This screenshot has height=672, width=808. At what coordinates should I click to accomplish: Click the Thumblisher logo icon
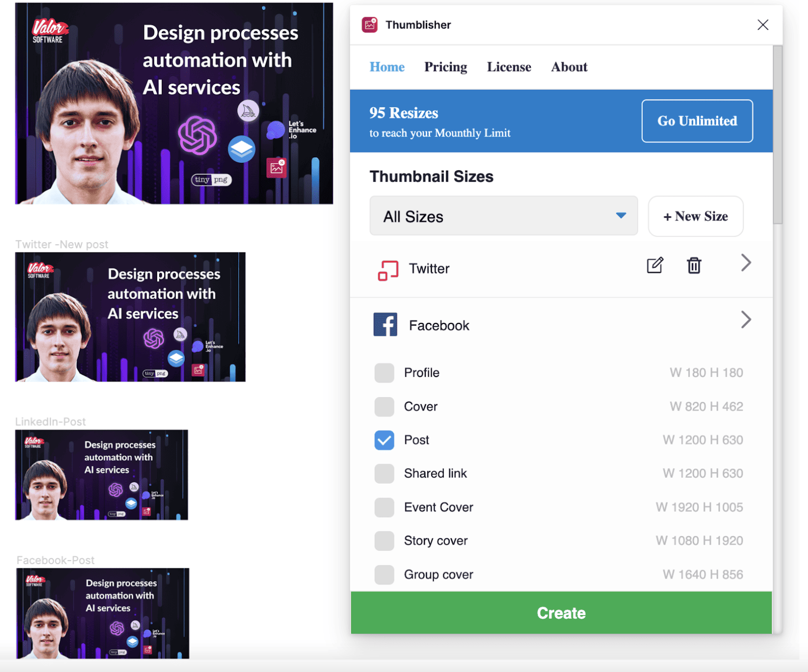[x=370, y=25]
